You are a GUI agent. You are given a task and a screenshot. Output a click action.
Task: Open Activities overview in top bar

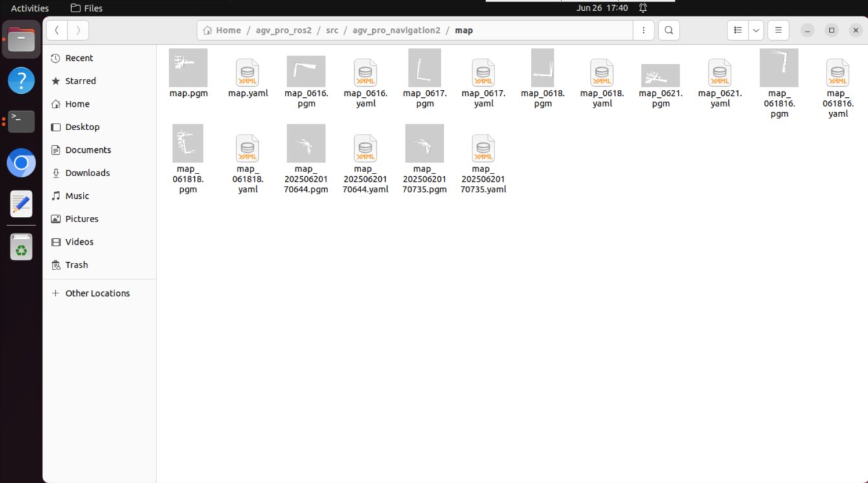(x=30, y=8)
